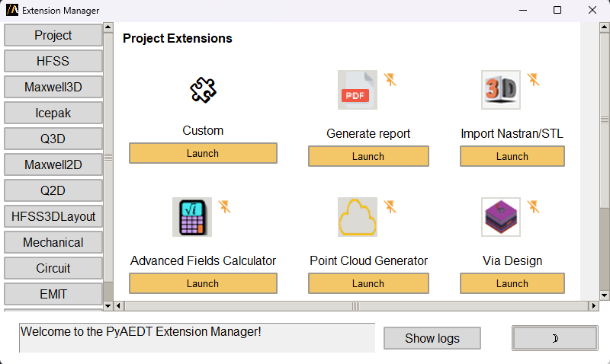Click the Import Nastran/STL 3D icon
The width and height of the screenshot is (610, 364).
point(500,90)
